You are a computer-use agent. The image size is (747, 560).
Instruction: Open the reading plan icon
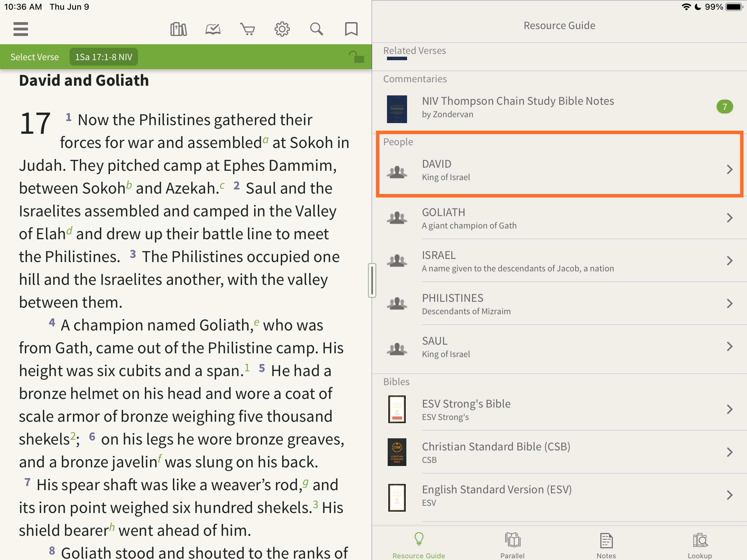[x=213, y=29]
